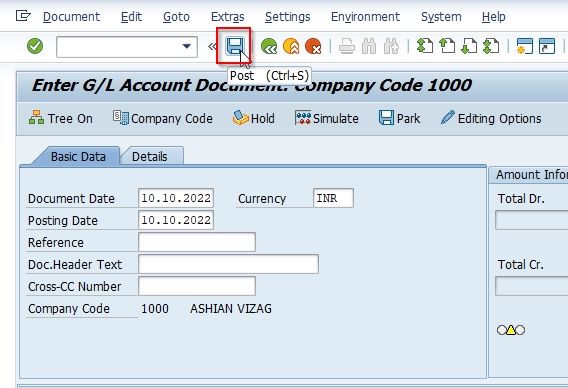Click the Find binoculars icon

tap(369, 46)
